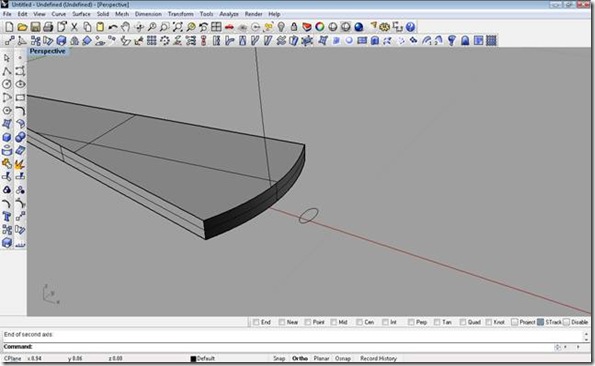Select the Polyline tool in side toolbar
Viewport: 595px width, 366px height.
pyautogui.click(x=7, y=71)
